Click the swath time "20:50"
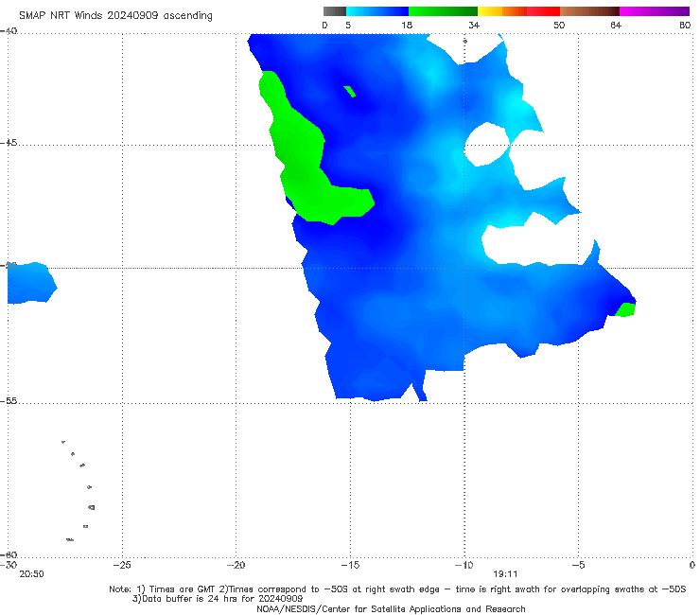 (x=32, y=574)
